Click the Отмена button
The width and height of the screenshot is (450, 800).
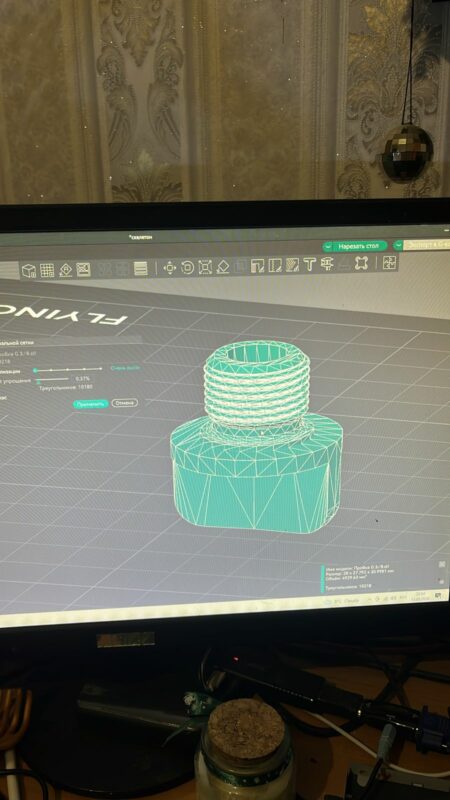point(124,403)
